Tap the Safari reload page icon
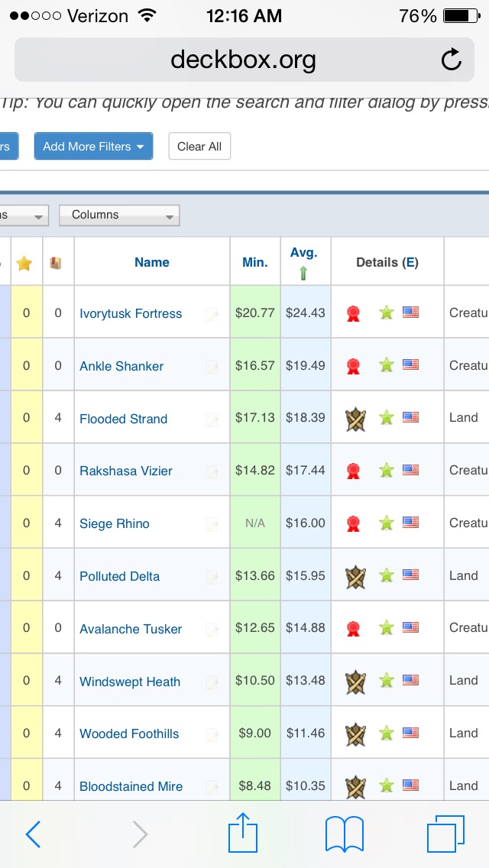Viewport: 489px width, 868px height. [x=452, y=60]
